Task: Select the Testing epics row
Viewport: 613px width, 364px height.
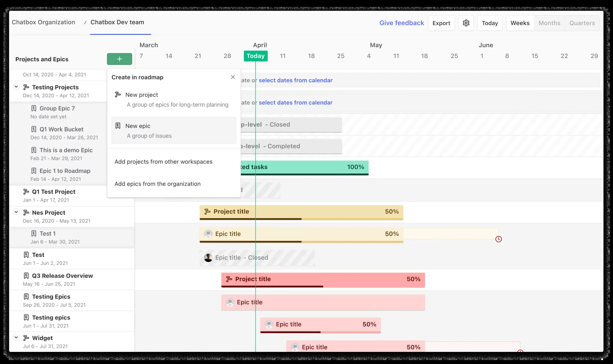Action: pyautogui.click(x=72, y=321)
